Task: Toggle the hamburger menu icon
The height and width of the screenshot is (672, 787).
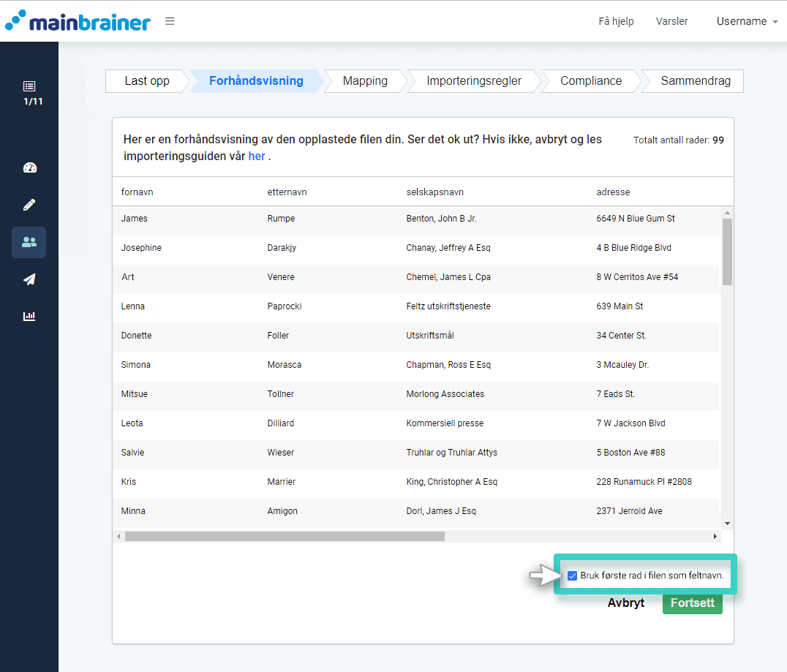Action: [x=170, y=21]
